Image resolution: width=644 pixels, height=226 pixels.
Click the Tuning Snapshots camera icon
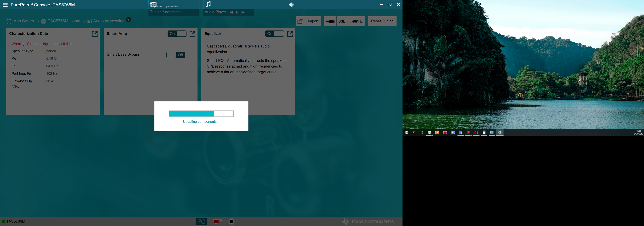coord(154,4)
